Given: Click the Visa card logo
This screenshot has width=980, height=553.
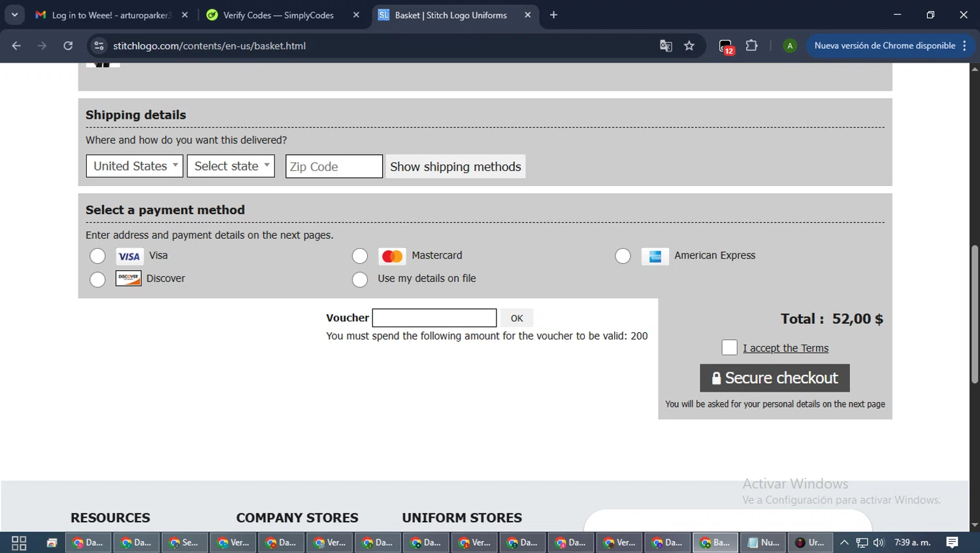Looking at the screenshot, I should (129, 256).
